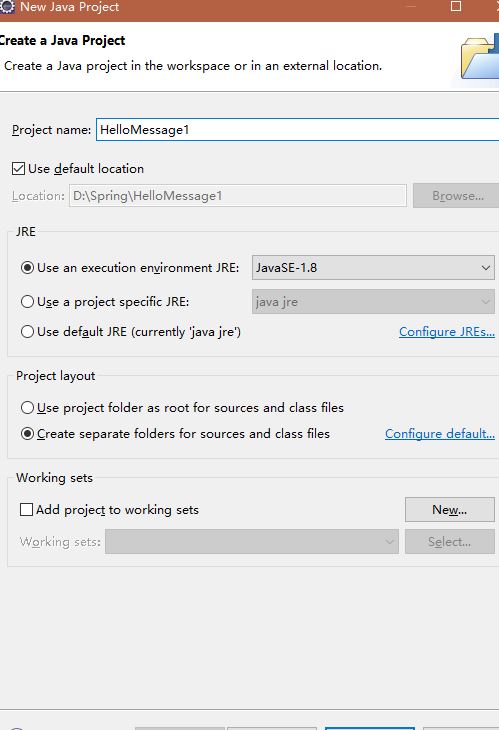
Task: Maximize the New Java Project window
Action: point(456,6)
